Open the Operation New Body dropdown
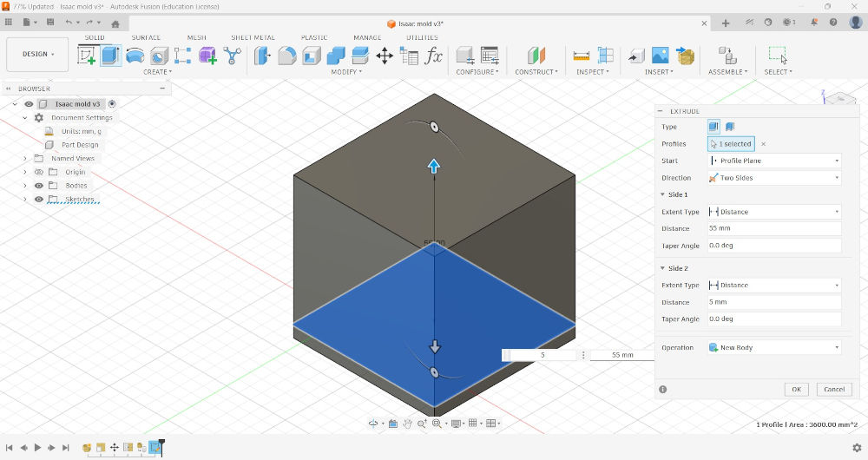Viewport: 868px width, 460px height. (774, 348)
